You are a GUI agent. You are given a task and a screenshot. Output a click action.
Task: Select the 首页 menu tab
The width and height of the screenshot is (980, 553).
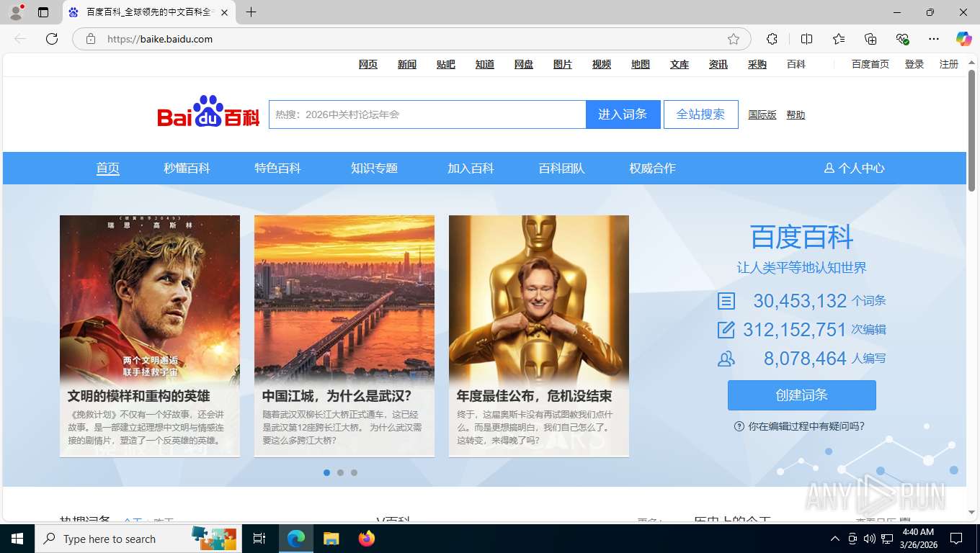click(108, 168)
